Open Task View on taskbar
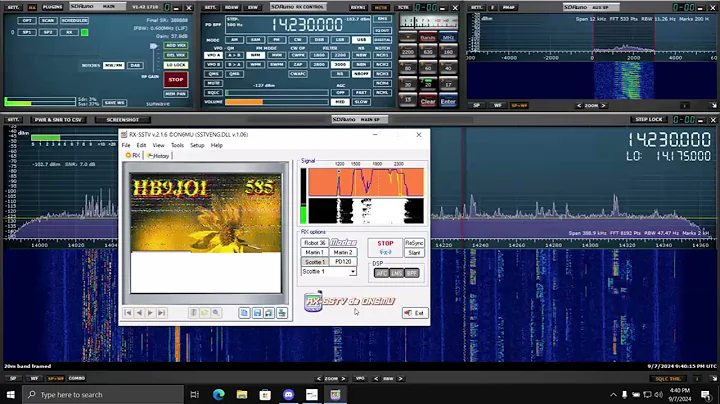This screenshot has width=720, height=404. click(195, 394)
